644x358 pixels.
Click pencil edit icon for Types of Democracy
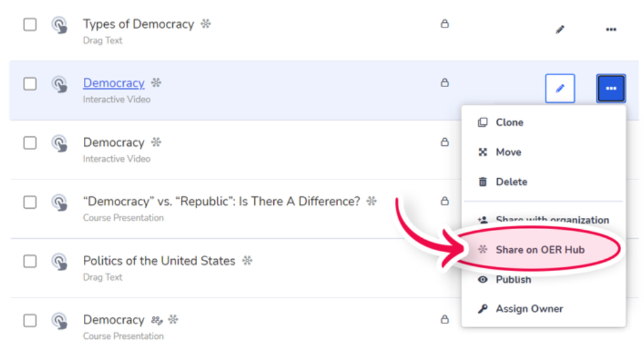pyautogui.click(x=560, y=29)
